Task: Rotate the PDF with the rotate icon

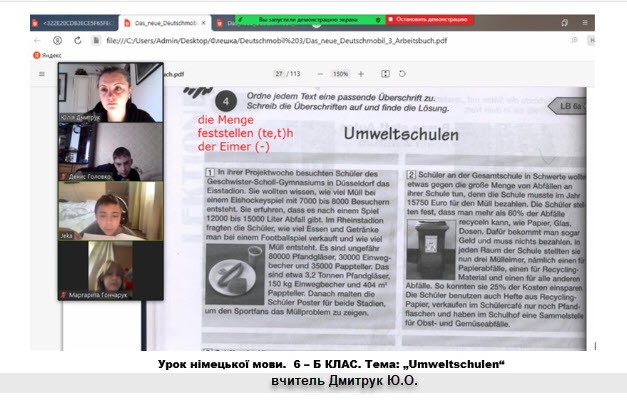Action: (x=402, y=74)
